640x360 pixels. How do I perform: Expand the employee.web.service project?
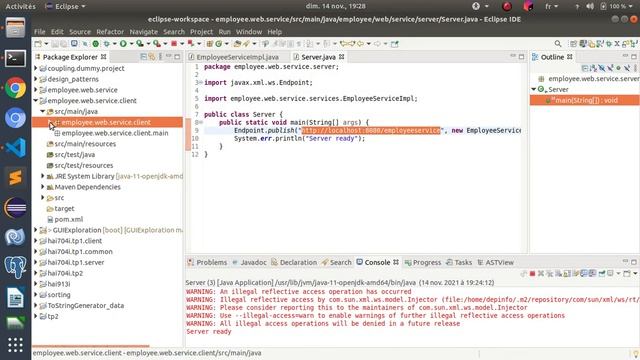click(36, 89)
